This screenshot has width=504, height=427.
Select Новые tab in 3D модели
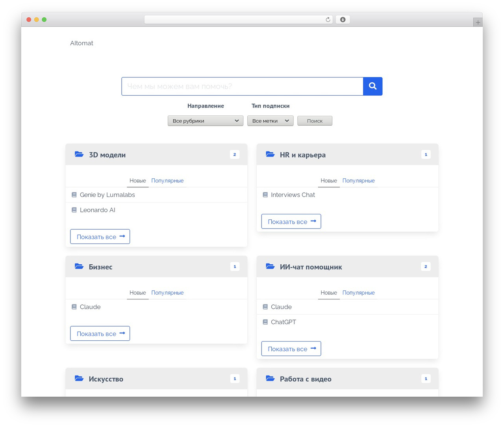click(138, 180)
